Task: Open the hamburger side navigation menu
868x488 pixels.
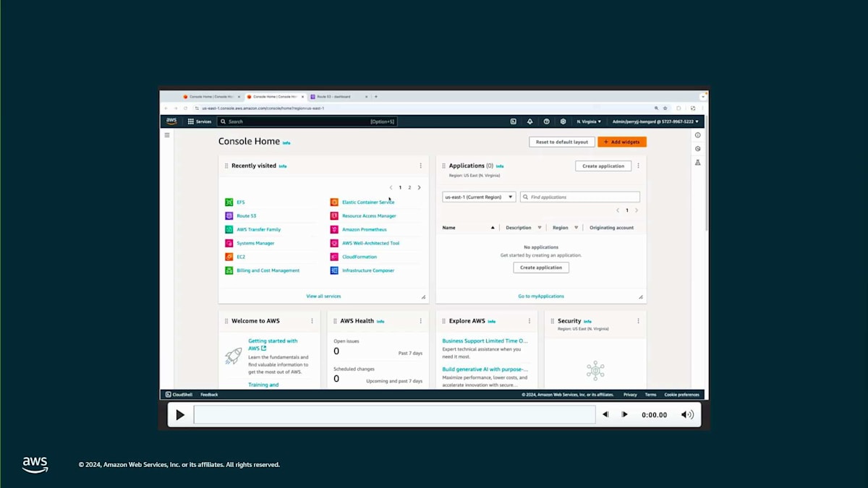Action: [167, 135]
